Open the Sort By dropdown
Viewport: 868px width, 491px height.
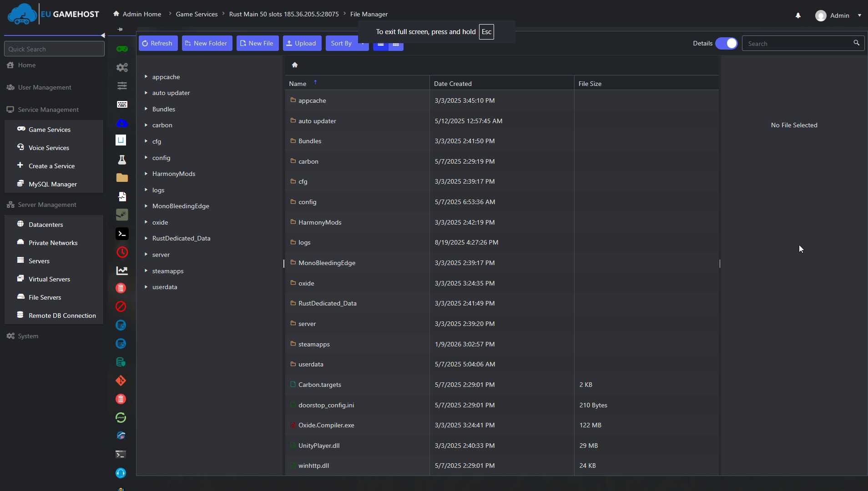[347, 43]
